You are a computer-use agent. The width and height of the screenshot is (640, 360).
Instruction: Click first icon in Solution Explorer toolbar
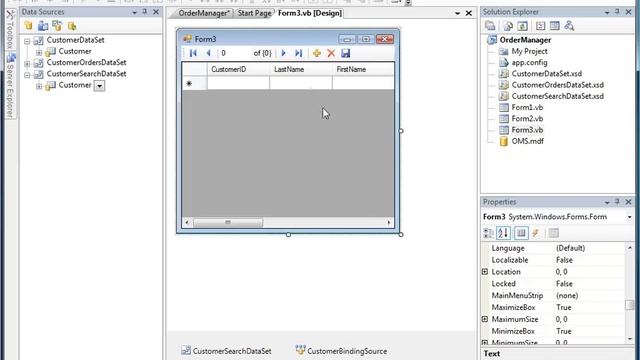(490, 26)
